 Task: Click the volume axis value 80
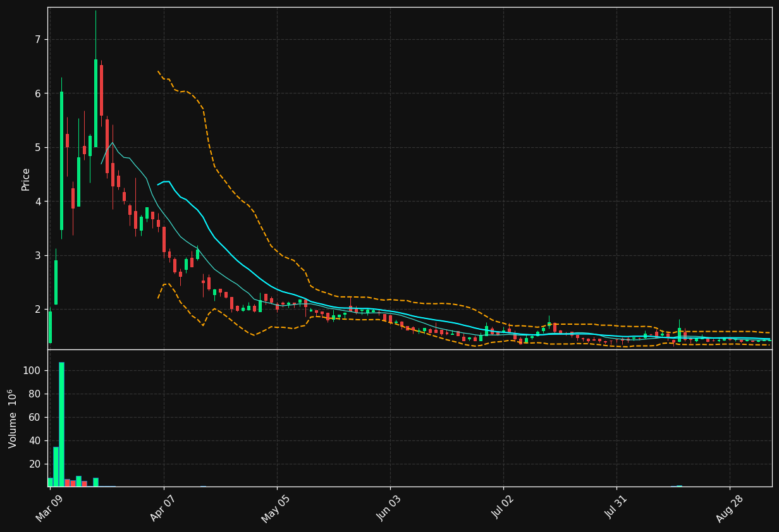(x=35, y=394)
